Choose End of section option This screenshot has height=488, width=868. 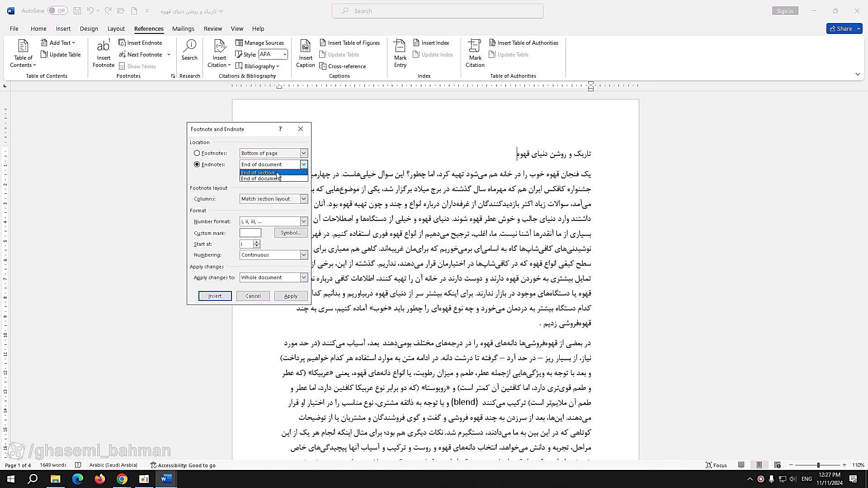[x=258, y=173]
